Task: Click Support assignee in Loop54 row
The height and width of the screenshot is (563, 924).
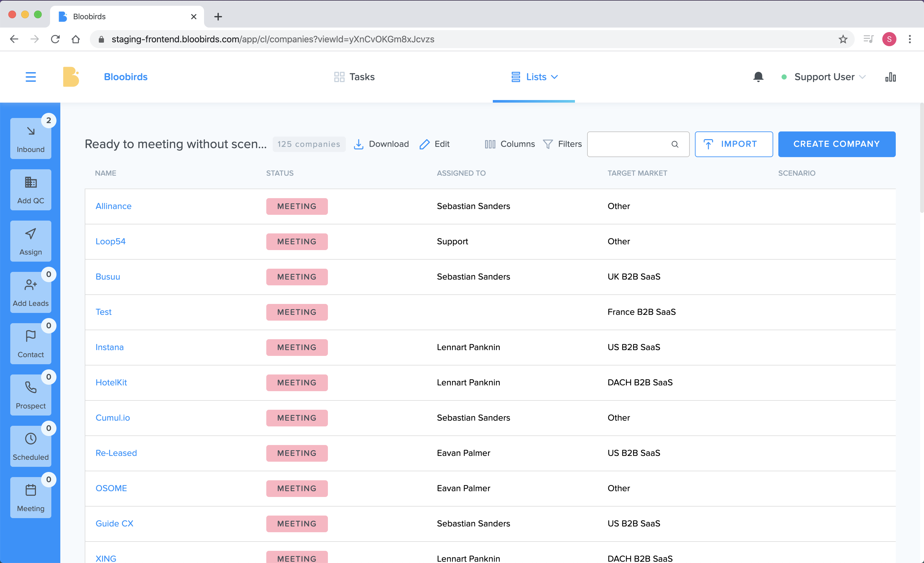Action: coord(452,241)
